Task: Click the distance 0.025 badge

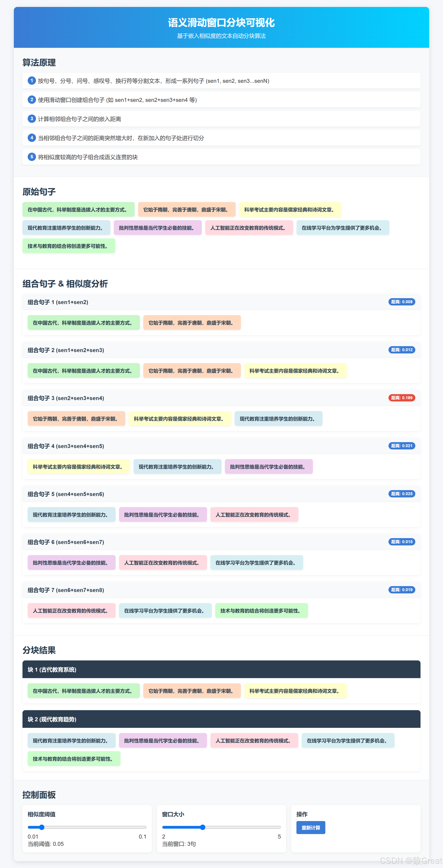Action: 402,494
